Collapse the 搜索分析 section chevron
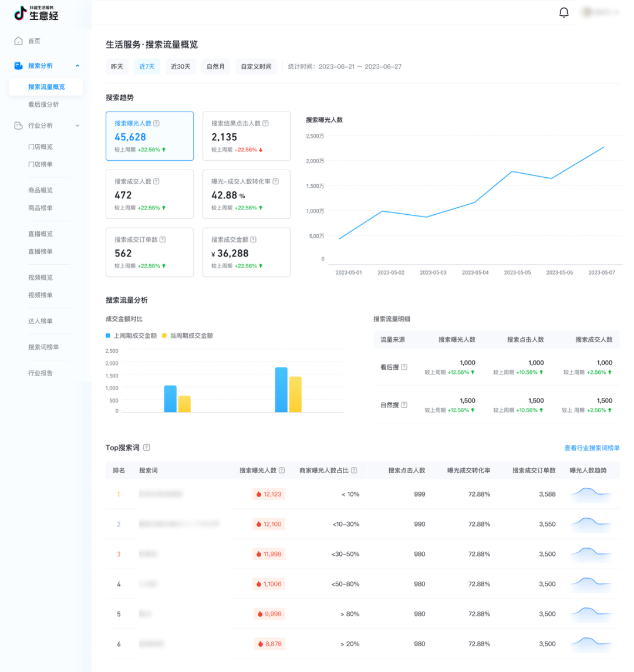 77,66
